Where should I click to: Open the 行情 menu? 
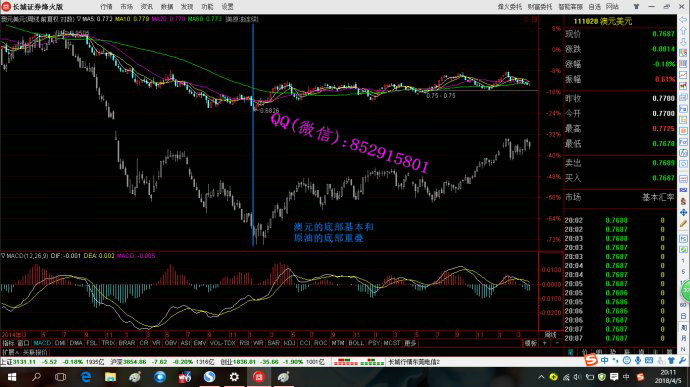[106, 7]
